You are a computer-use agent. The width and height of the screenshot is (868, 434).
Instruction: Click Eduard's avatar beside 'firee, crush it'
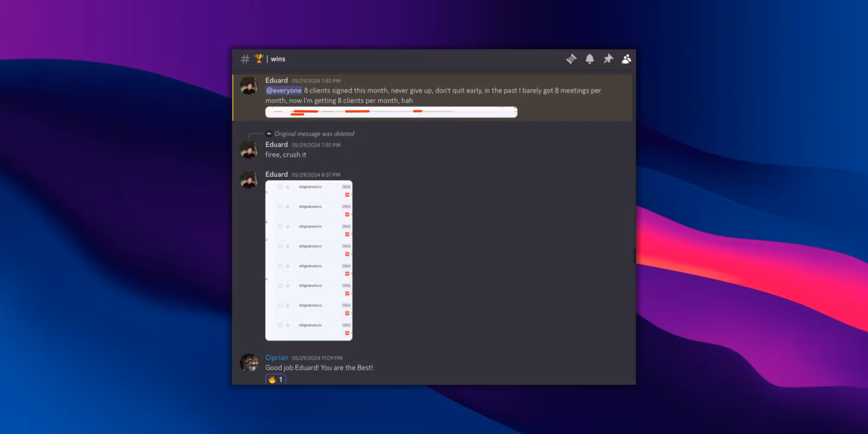pyautogui.click(x=249, y=150)
